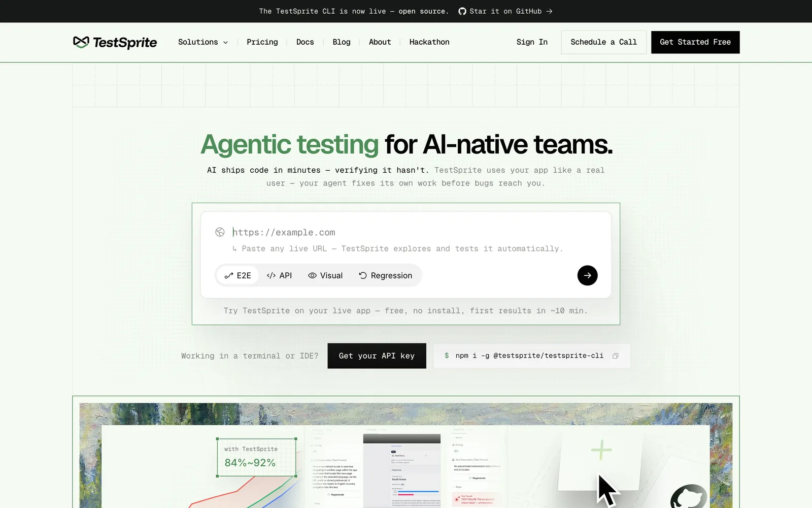Open the Docs page
812x508 pixels.
tap(305, 42)
